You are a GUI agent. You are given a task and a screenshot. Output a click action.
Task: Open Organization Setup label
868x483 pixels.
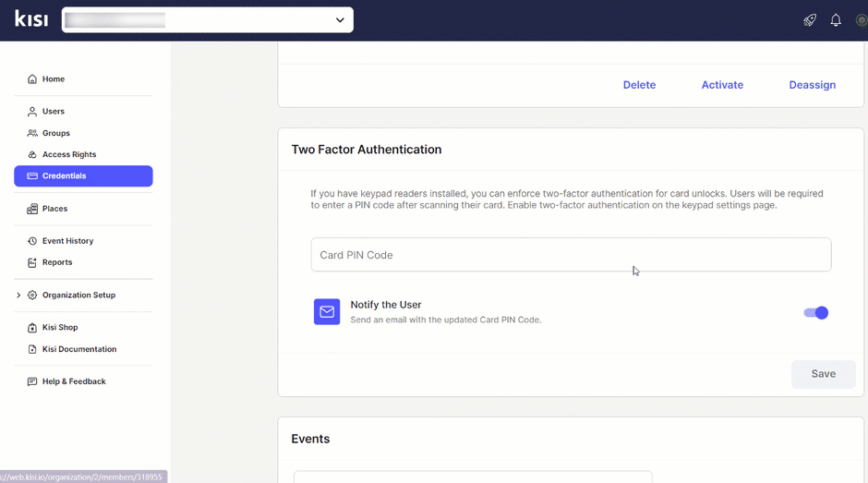(78, 296)
